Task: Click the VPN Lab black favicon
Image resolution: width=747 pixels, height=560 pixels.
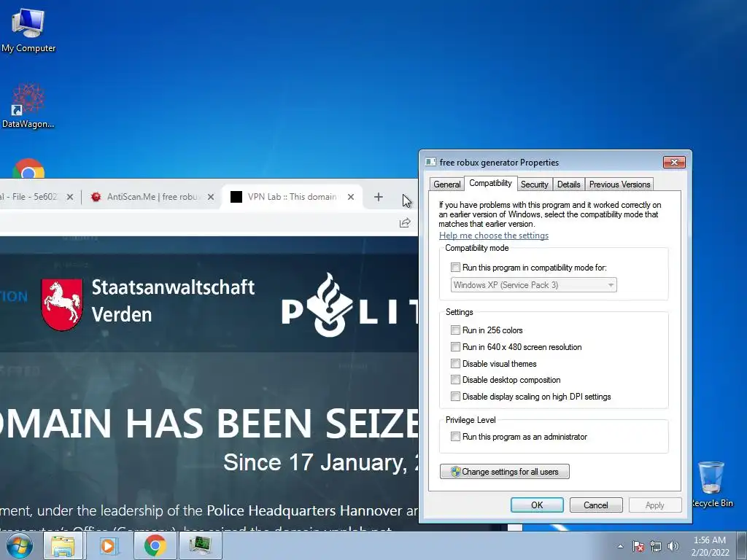Action: click(x=236, y=197)
